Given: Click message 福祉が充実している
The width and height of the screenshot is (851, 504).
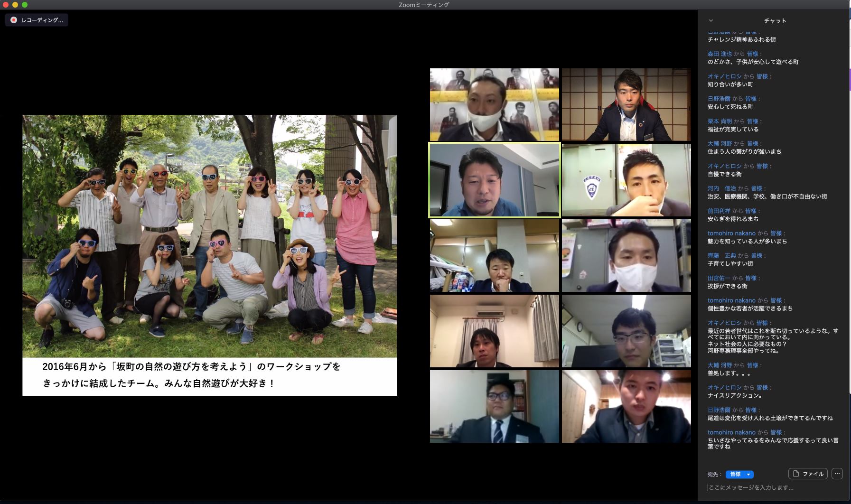Looking at the screenshot, I should pos(733,129).
